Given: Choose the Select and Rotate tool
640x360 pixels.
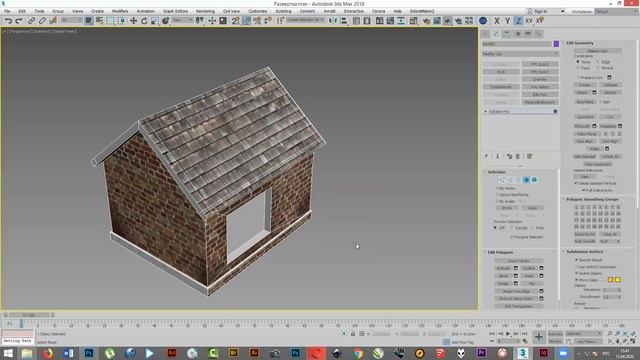Looking at the screenshot, I should click(144, 20).
